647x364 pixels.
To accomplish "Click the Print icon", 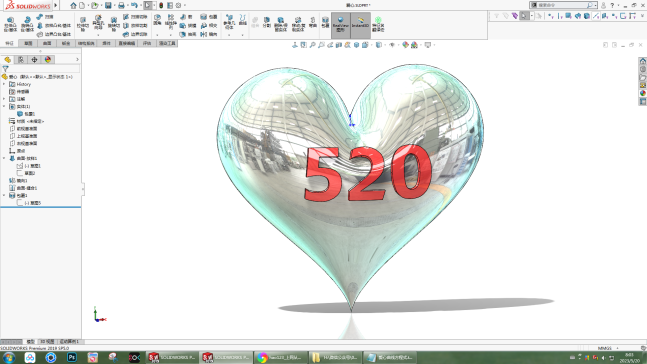I will tap(121, 5).
